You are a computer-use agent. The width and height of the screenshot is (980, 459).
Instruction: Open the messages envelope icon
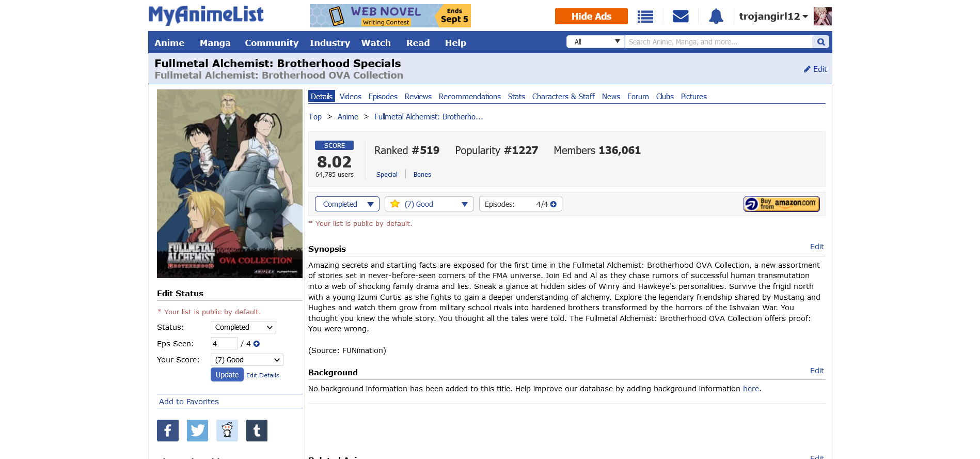[681, 17]
